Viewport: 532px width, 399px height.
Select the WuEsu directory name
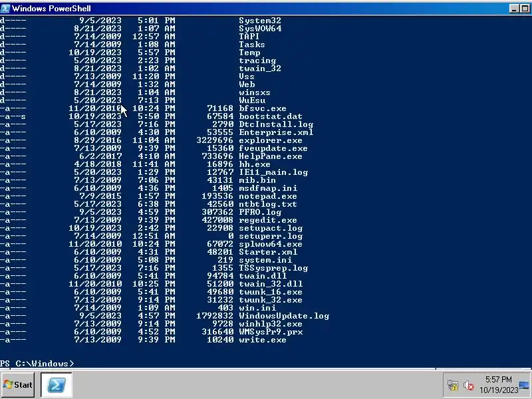coord(252,100)
